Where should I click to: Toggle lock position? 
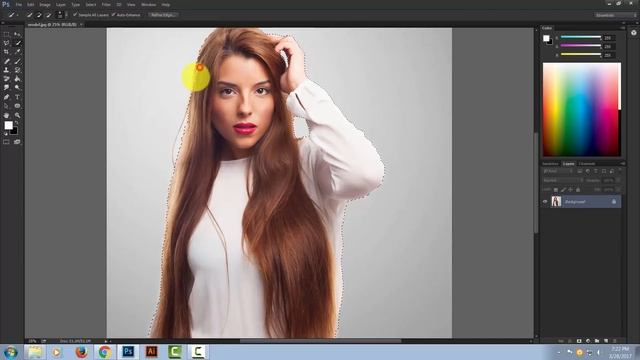click(x=571, y=190)
